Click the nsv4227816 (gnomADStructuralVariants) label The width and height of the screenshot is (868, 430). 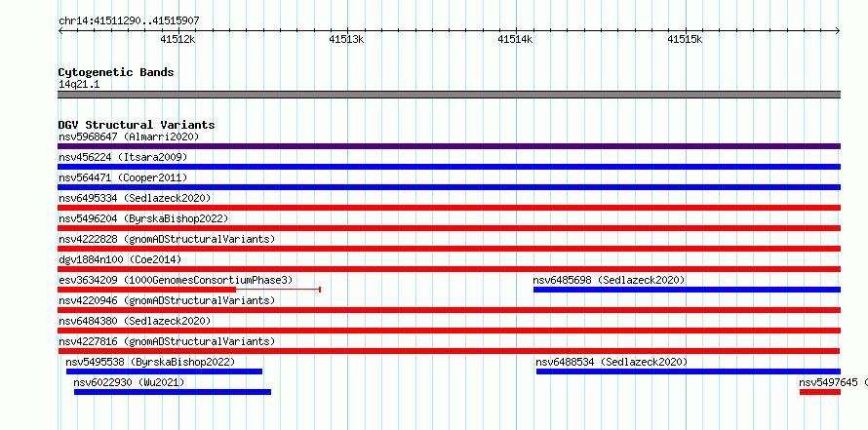click(167, 341)
